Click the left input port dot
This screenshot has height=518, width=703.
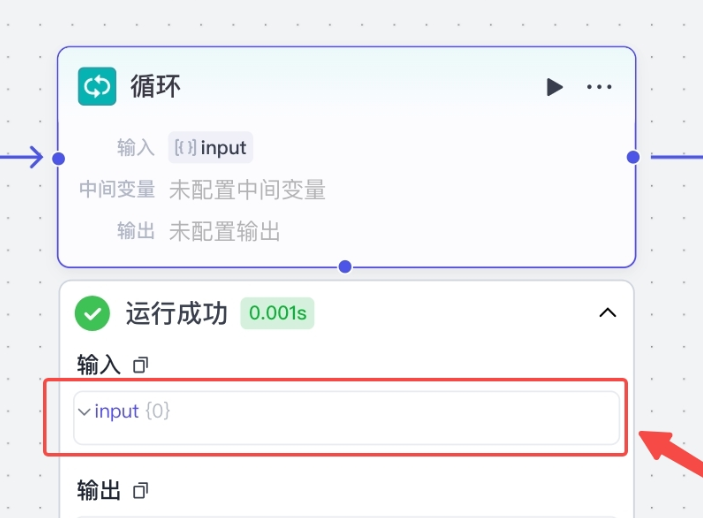coord(58,158)
